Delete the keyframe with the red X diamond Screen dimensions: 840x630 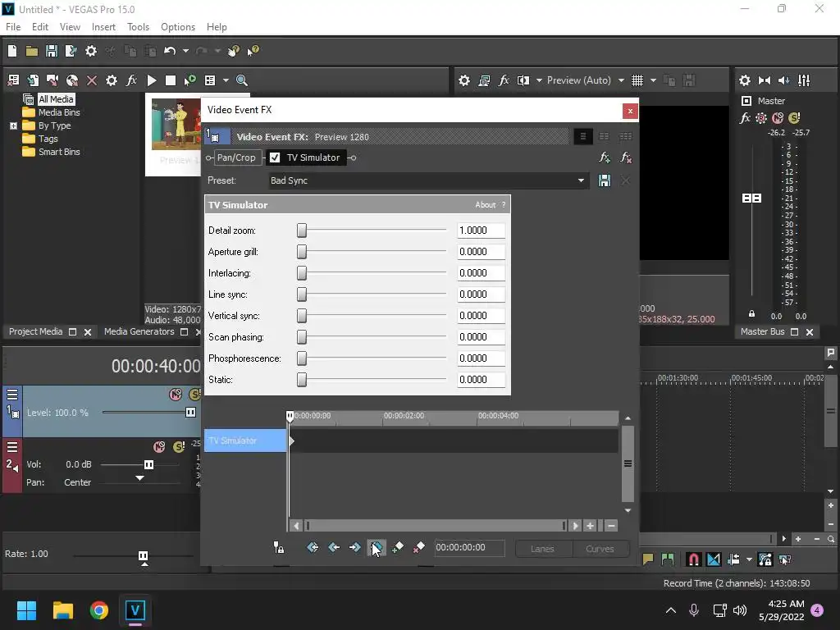[x=419, y=547]
